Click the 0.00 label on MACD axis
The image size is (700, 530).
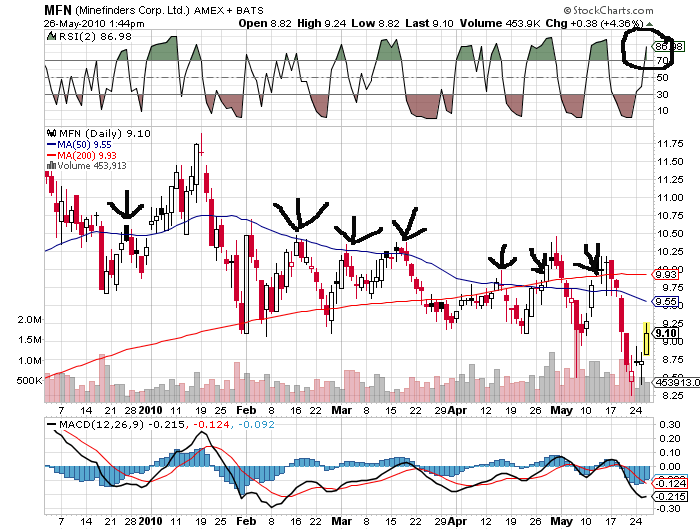pyautogui.click(x=670, y=466)
